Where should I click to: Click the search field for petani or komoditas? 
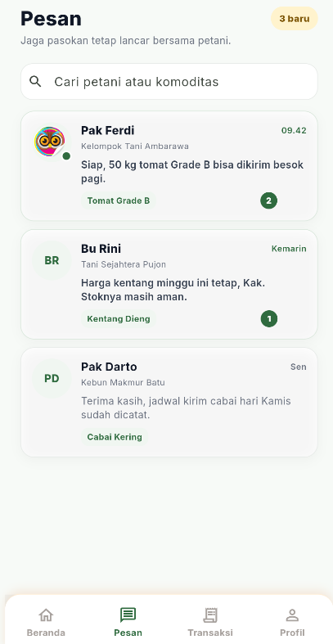pyautogui.click(x=169, y=81)
